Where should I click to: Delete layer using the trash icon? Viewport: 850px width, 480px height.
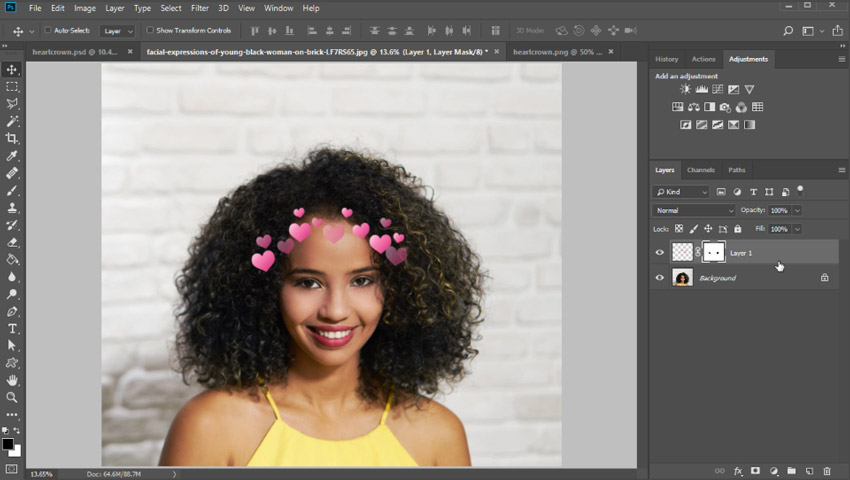click(827, 470)
